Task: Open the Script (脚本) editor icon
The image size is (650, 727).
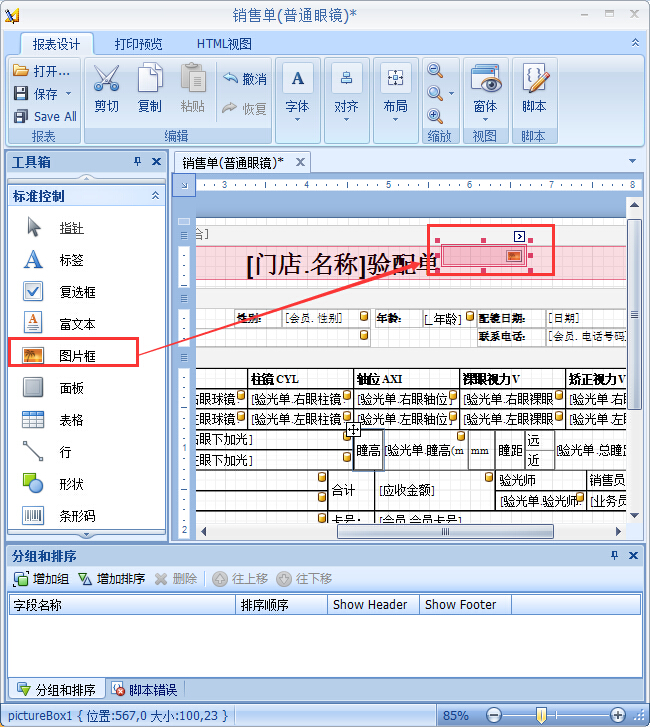Action: click(534, 80)
